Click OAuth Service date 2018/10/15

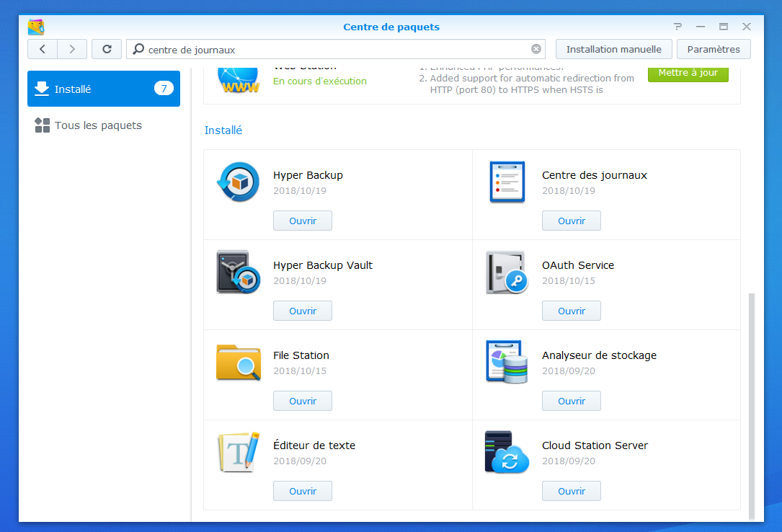pos(569,280)
